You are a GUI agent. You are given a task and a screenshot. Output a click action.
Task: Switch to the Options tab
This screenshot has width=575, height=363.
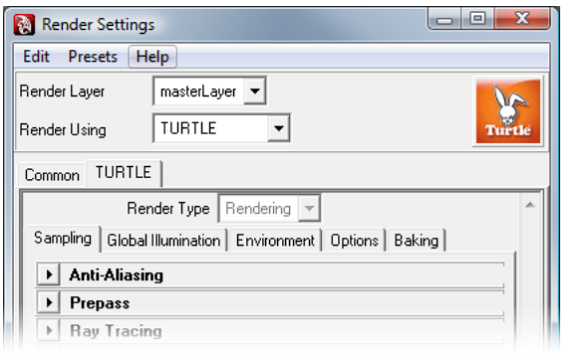(354, 241)
